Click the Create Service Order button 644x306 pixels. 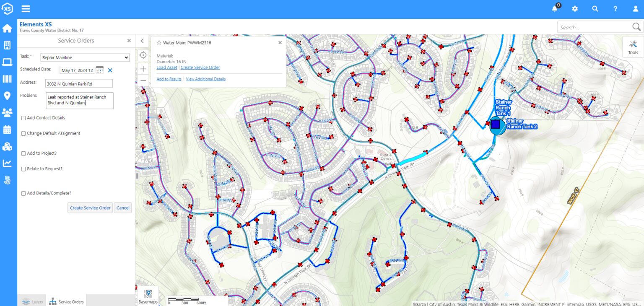pos(90,208)
